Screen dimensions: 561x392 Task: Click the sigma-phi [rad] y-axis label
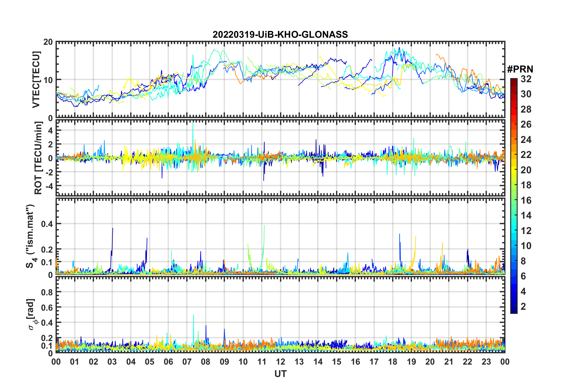pyautogui.click(x=31, y=314)
